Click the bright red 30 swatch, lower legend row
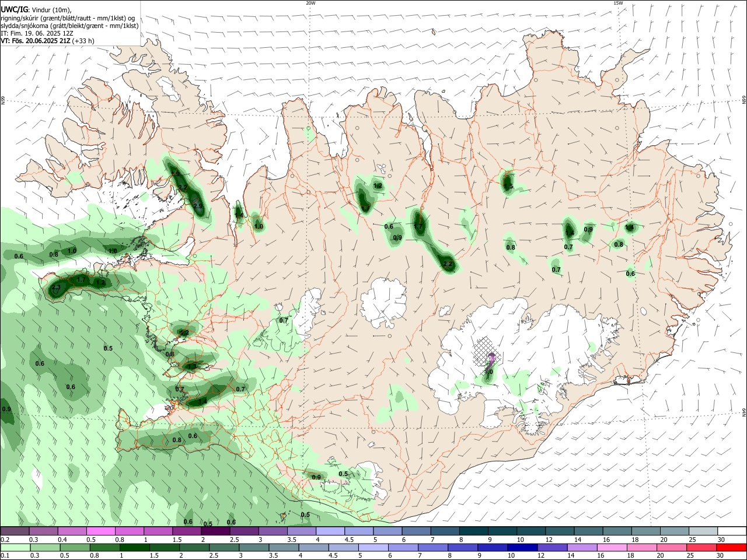 pos(731,548)
